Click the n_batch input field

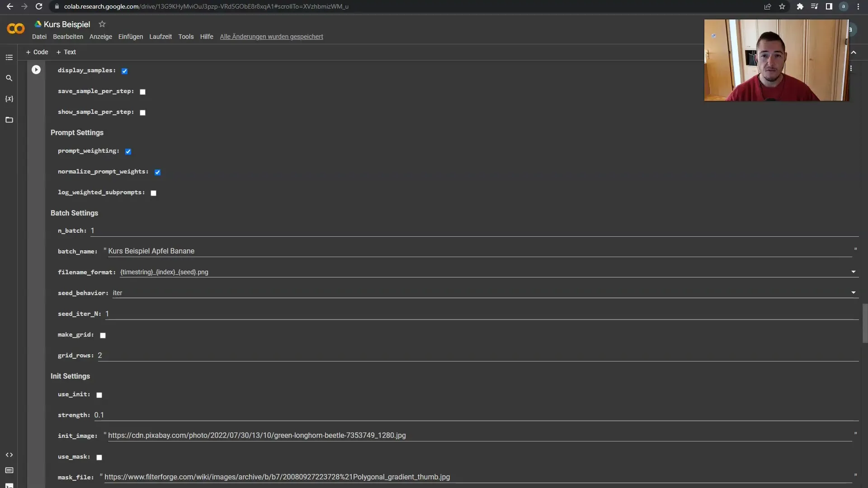(474, 230)
